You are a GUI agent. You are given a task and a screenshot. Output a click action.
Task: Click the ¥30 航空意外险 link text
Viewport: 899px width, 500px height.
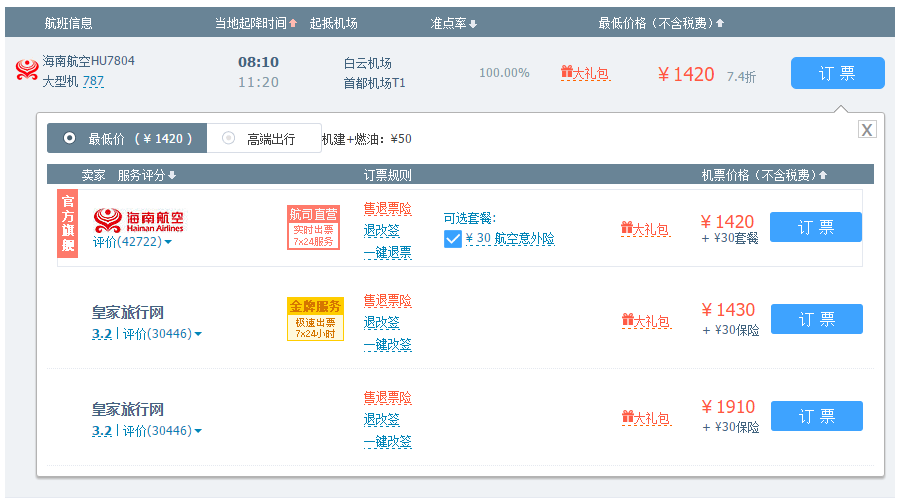pyautogui.click(x=510, y=239)
